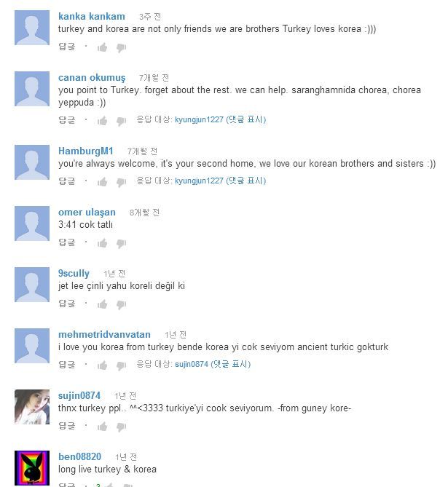Image resolution: width=448 pixels, height=487 pixels.
Task: Thumbs up omer ulaşan's comment
Action: tap(102, 243)
